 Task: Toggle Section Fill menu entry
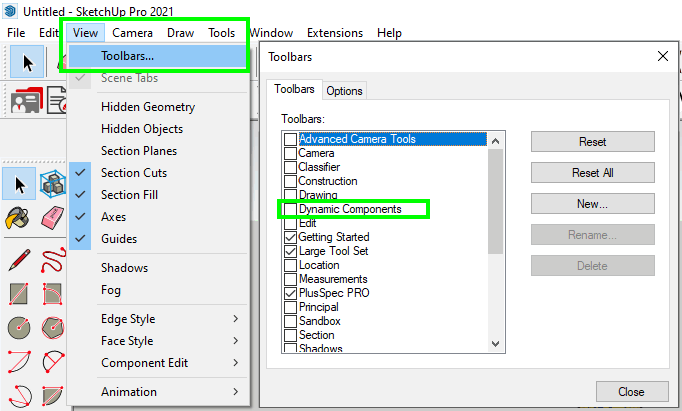[158, 194]
